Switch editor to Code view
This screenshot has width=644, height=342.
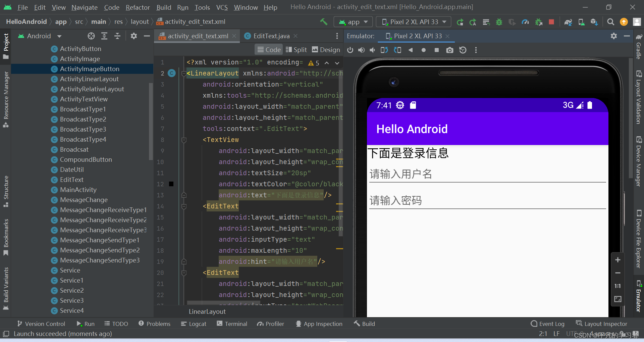(269, 50)
